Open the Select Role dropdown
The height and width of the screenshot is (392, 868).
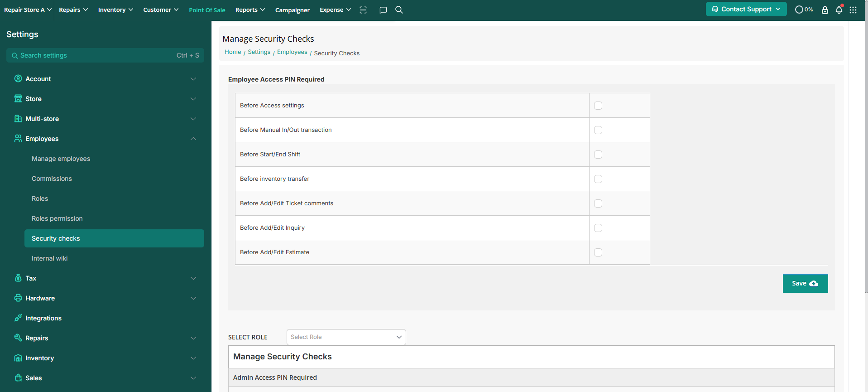point(346,337)
